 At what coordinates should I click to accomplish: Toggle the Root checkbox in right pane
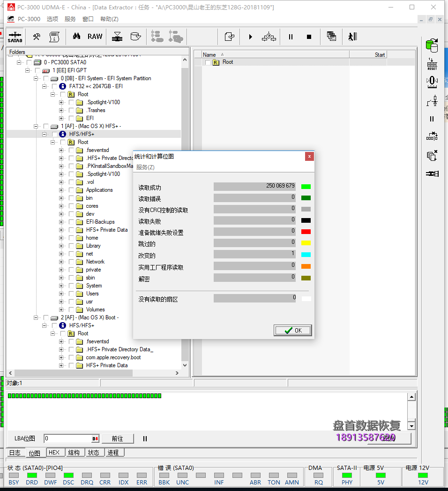[x=208, y=62]
